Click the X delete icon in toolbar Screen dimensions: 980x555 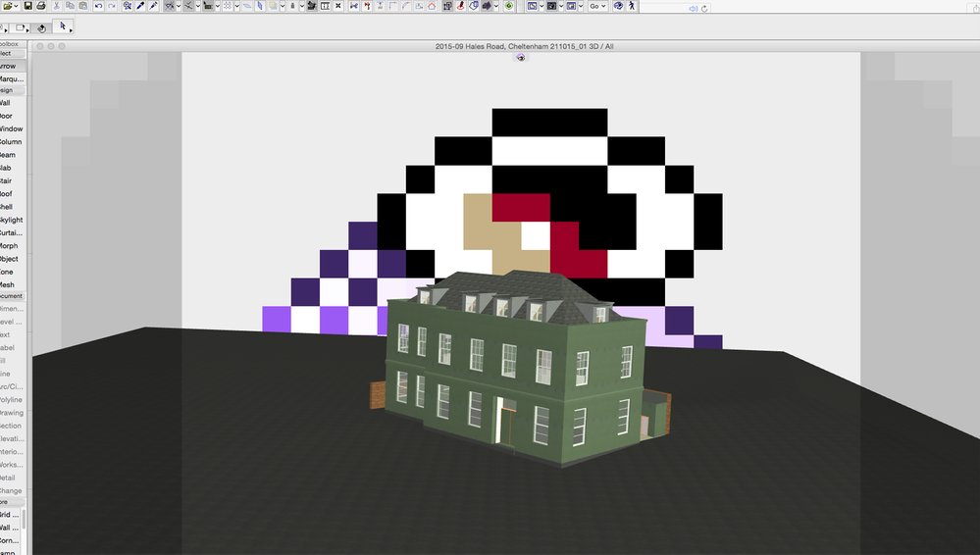338,6
